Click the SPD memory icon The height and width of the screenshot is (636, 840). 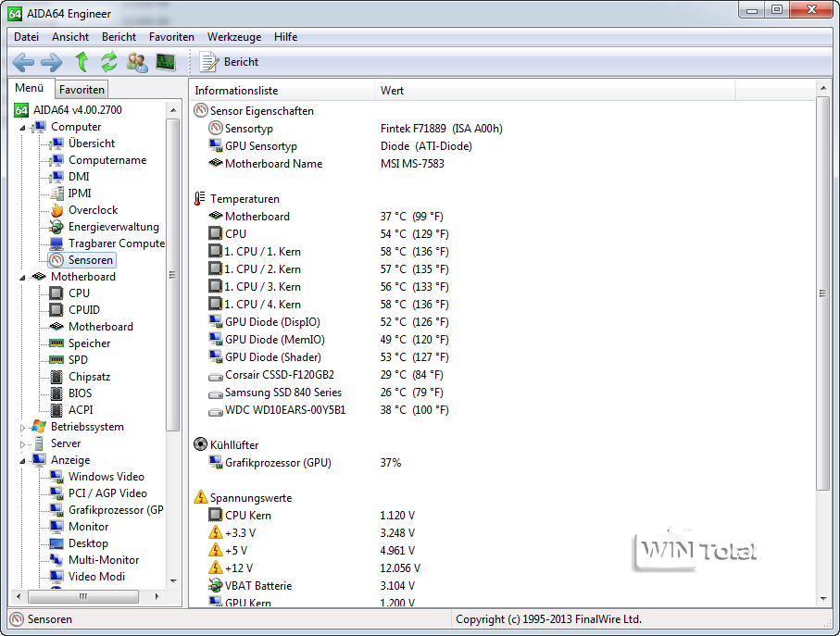[56, 360]
